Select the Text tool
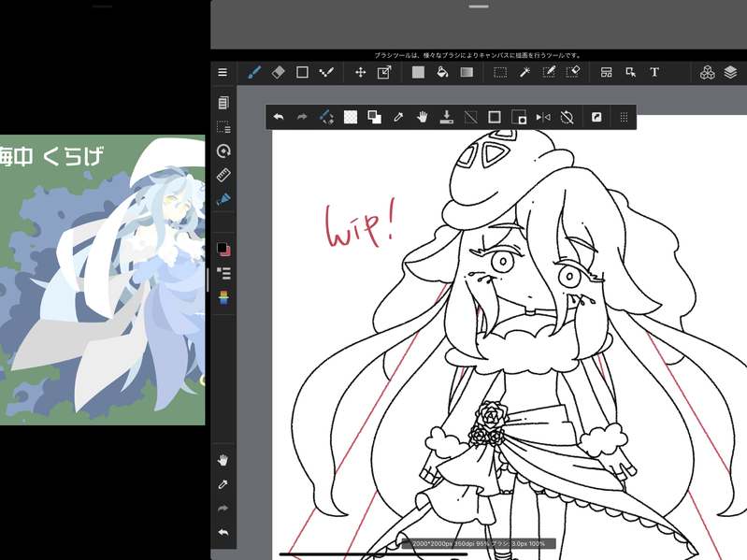This screenshot has height=560, width=747. click(x=654, y=72)
